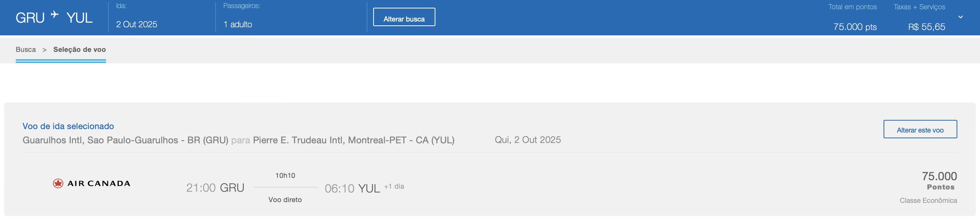The height and width of the screenshot is (219, 980).
Task: Click the Classe Econômica label
Action: coord(928,201)
